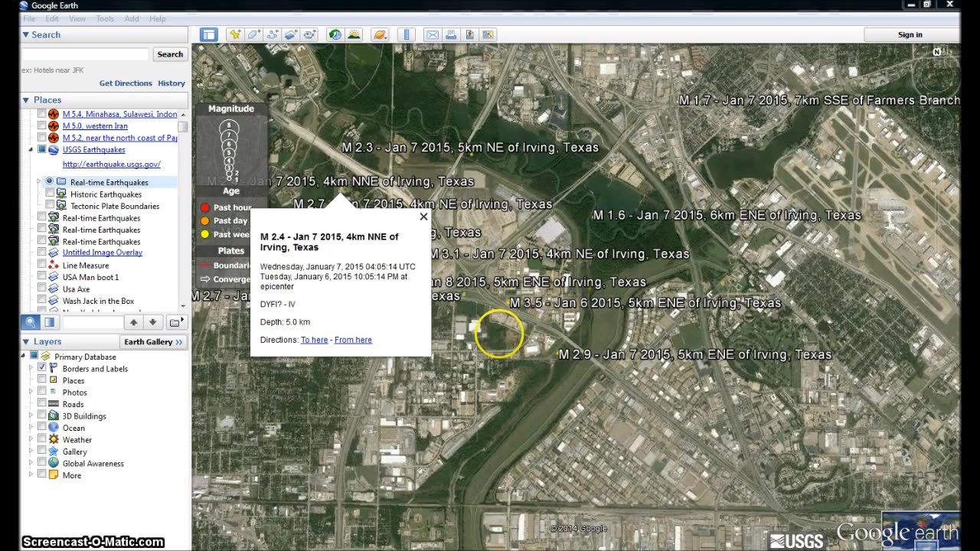Open the View menu
Screen dimensions: 980x551
(77, 18)
